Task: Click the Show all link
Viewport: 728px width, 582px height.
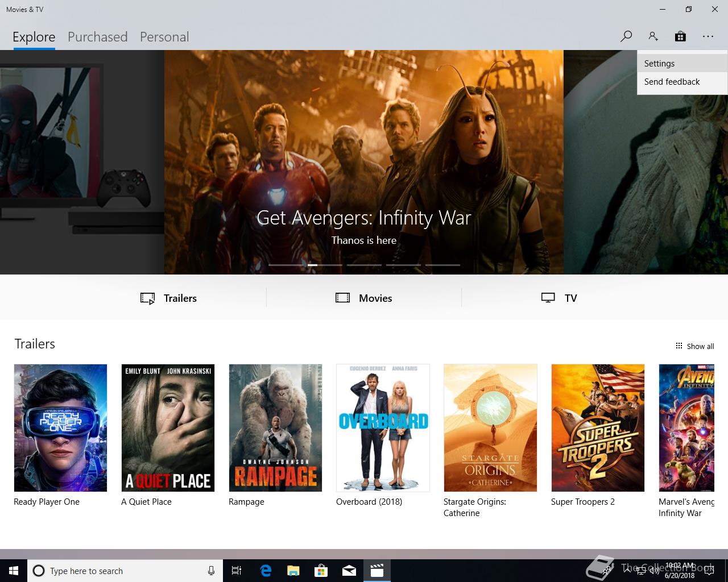Action: click(x=700, y=346)
